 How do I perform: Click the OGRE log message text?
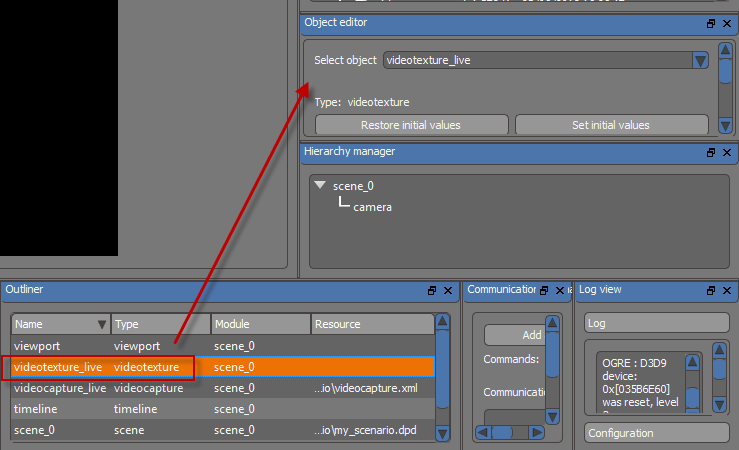coord(640,383)
